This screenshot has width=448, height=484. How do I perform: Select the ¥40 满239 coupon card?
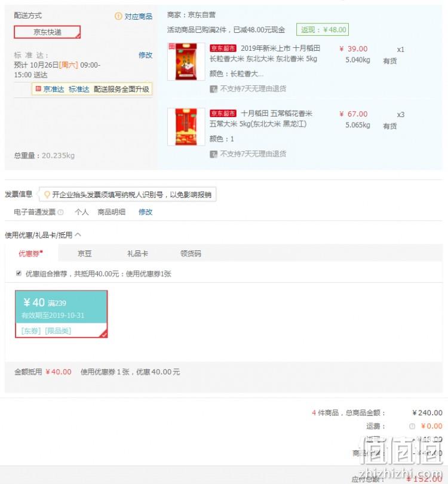point(62,314)
